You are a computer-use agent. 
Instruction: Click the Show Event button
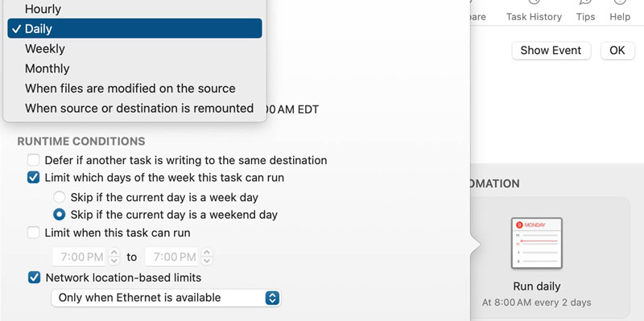tap(551, 51)
